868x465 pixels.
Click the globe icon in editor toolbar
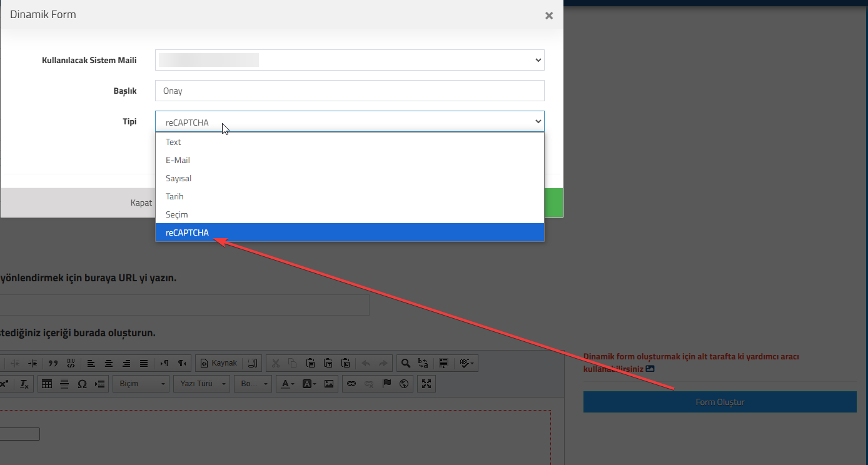pos(404,384)
